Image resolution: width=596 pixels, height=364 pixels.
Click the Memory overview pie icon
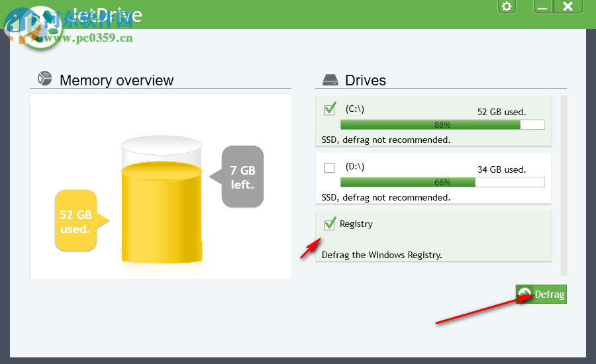[44, 78]
